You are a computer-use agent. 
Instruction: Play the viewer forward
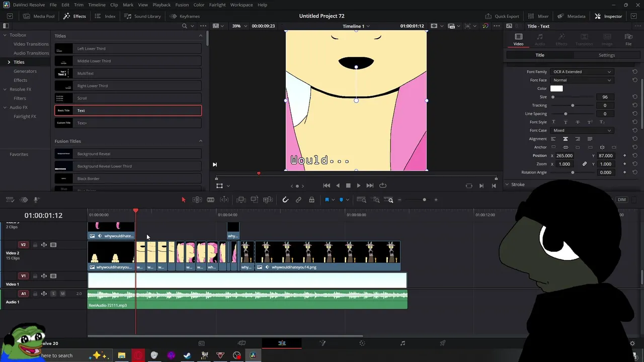pos(359,186)
